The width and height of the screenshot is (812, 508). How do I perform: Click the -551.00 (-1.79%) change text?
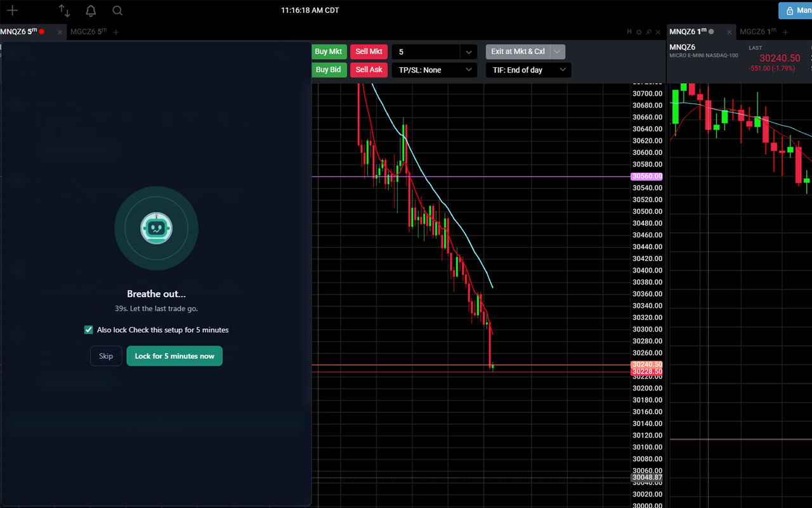click(771, 69)
